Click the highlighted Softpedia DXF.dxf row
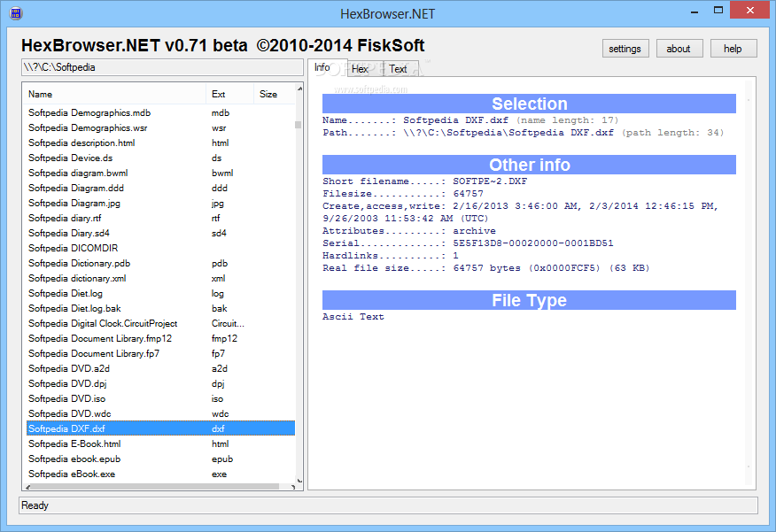This screenshot has height=532, width=776. 160,428
